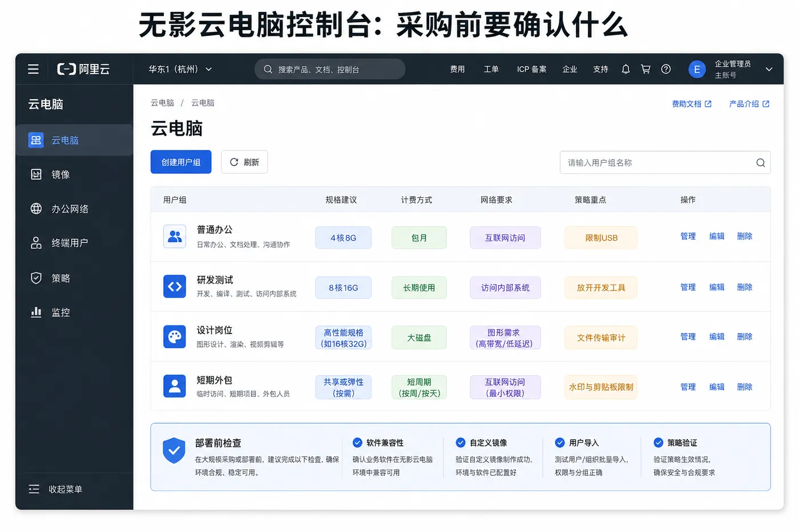Click the 4核8G spec tag
This screenshot has width=799, height=532.
pyautogui.click(x=343, y=238)
